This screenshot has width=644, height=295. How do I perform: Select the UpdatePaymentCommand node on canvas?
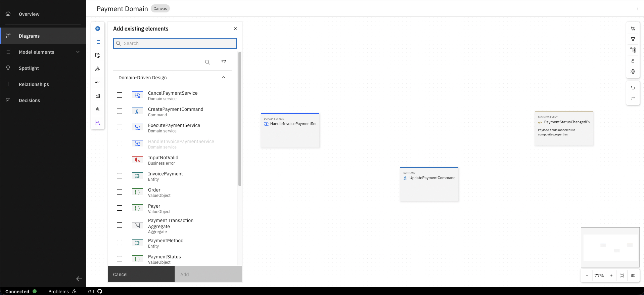[429, 184]
